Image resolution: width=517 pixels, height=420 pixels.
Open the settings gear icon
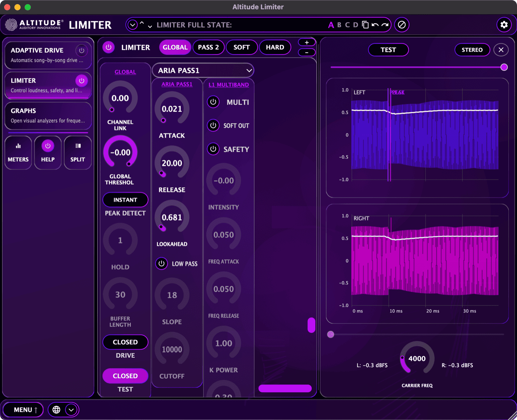click(x=504, y=25)
